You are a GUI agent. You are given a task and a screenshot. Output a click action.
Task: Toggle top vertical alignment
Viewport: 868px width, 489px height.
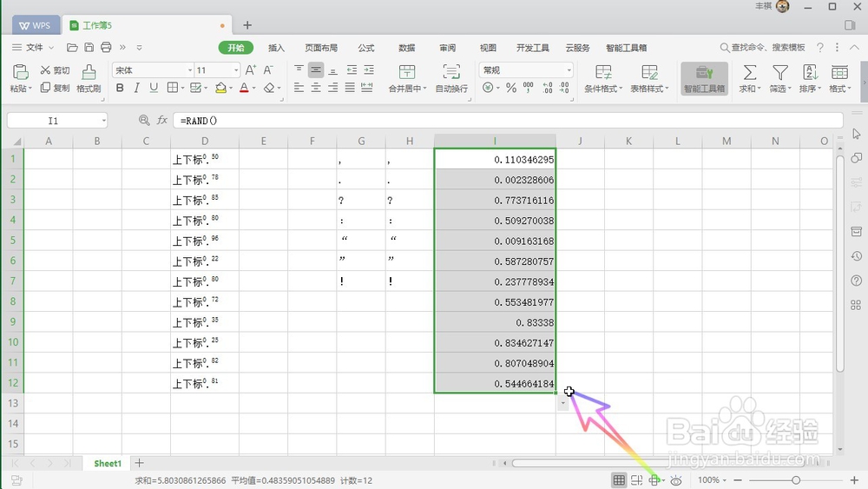[x=299, y=69]
